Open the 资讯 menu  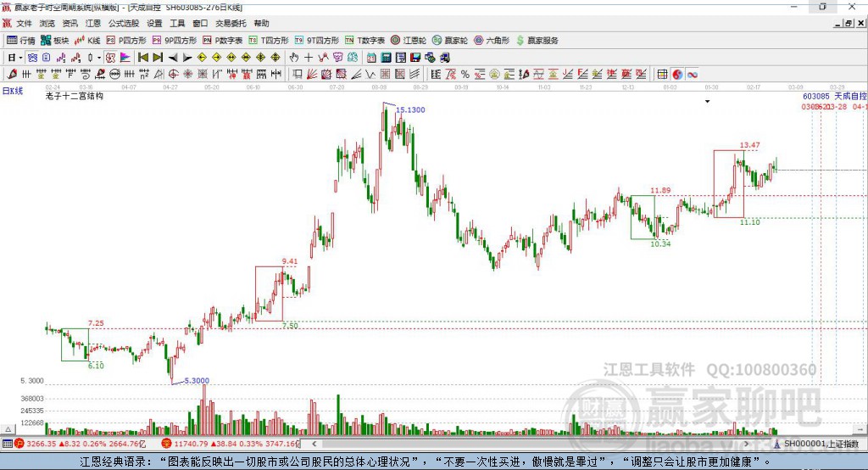pyautogui.click(x=70, y=23)
